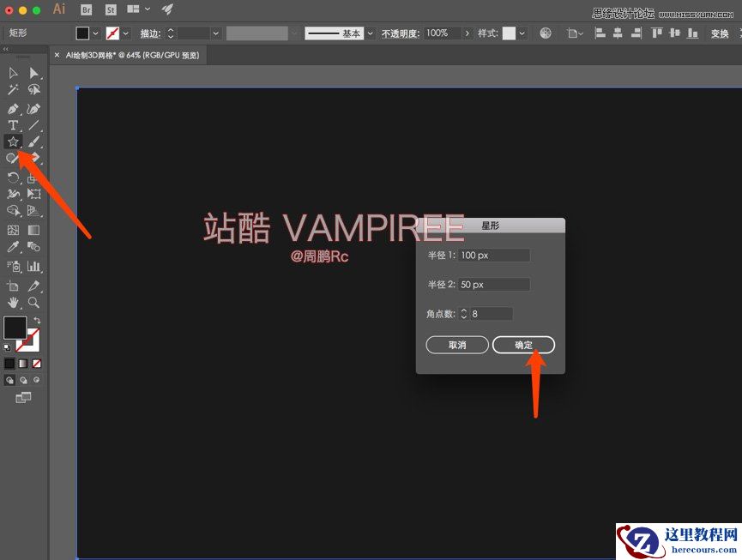Select the Magic Wand tool
The width and height of the screenshot is (742, 560).
click(x=13, y=89)
